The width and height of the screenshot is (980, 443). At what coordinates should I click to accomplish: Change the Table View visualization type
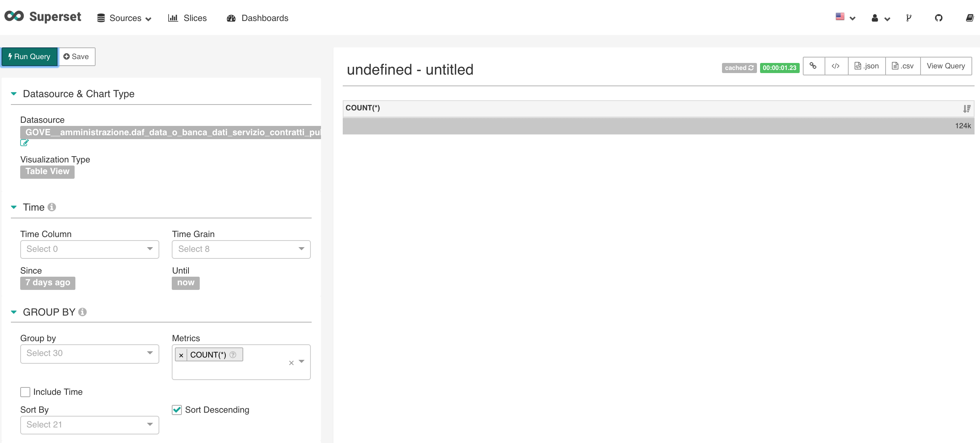point(47,171)
